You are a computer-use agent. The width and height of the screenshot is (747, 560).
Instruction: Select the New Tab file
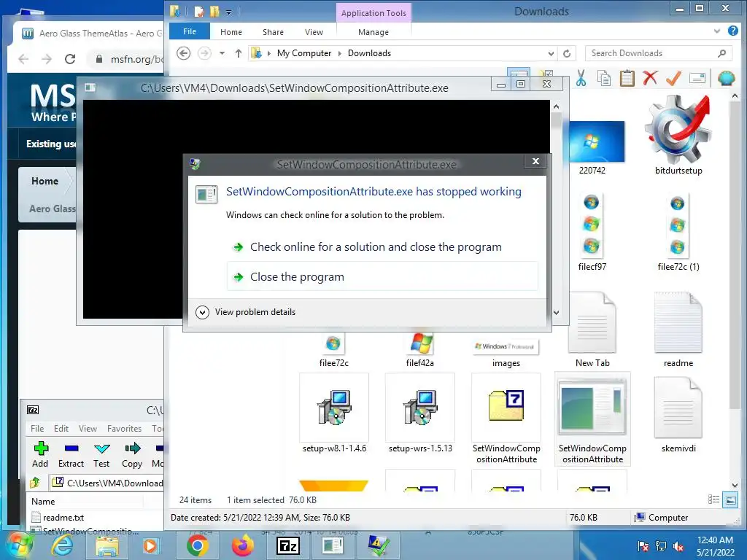(592, 330)
